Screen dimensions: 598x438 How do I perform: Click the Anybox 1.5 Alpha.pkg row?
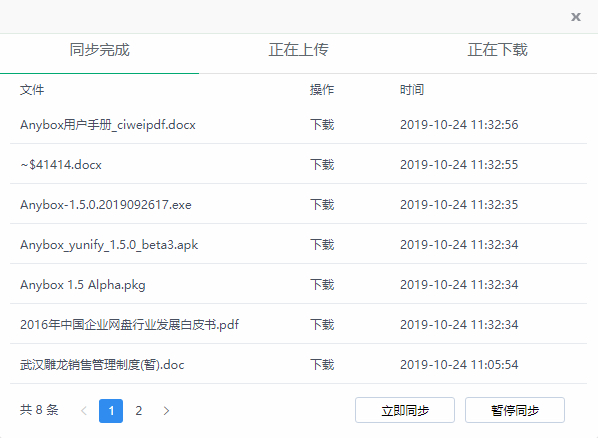[x=298, y=285]
